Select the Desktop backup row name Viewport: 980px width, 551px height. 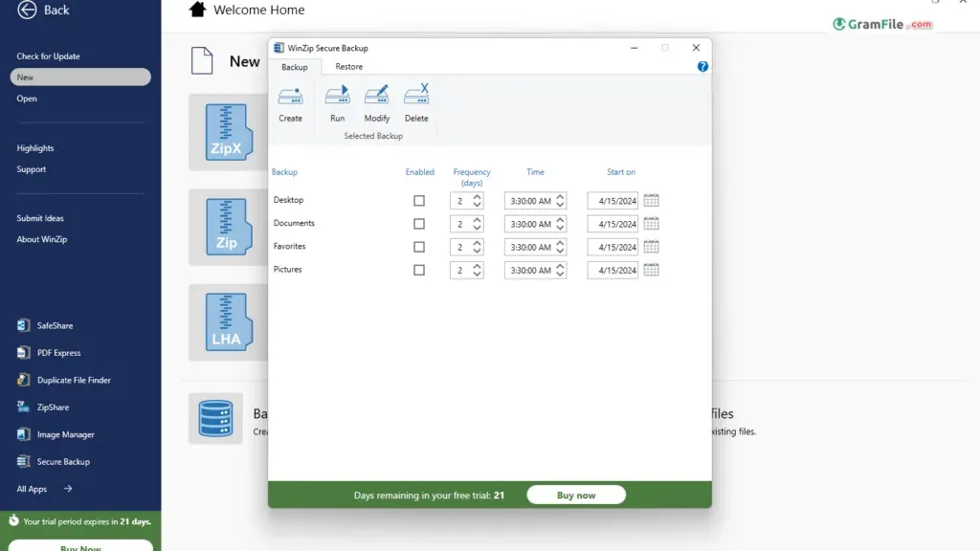[x=288, y=200]
